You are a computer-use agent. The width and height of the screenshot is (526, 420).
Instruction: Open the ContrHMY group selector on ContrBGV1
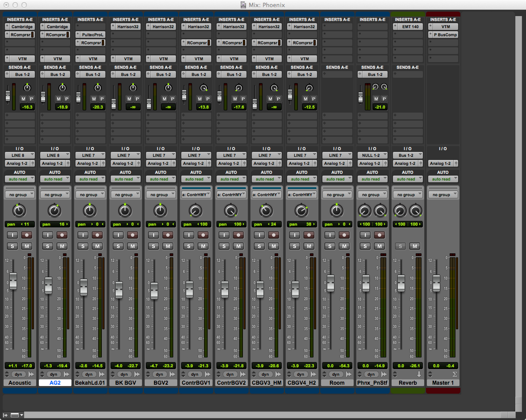point(196,194)
